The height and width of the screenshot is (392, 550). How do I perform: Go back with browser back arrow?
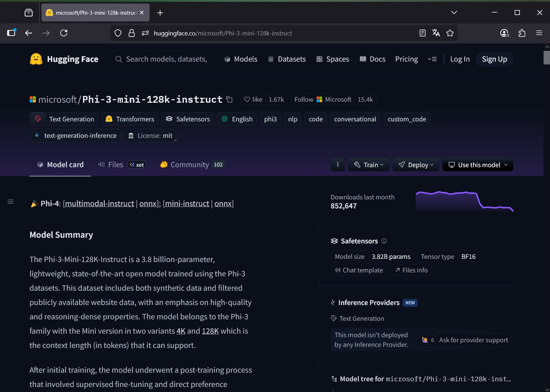29,33
